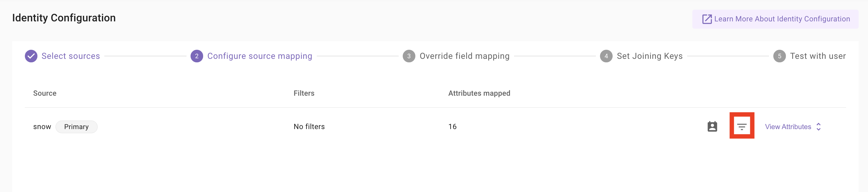Select the step 4 circle icon
This screenshot has height=192, width=868.
pyautogui.click(x=606, y=56)
